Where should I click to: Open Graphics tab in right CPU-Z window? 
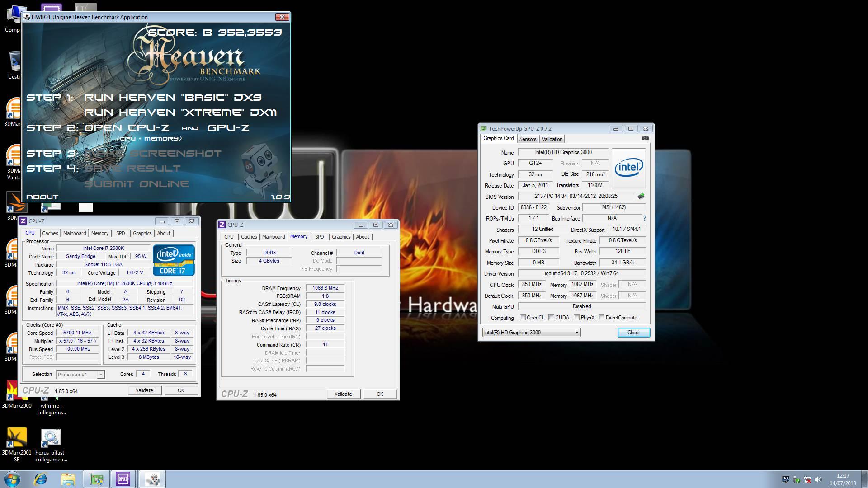341,237
